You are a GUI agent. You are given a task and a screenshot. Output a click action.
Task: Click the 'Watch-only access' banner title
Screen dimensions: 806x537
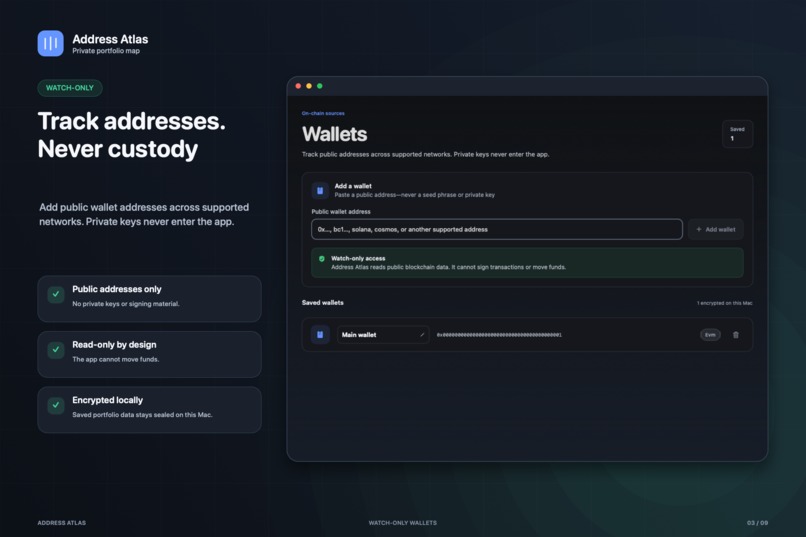(358, 258)
